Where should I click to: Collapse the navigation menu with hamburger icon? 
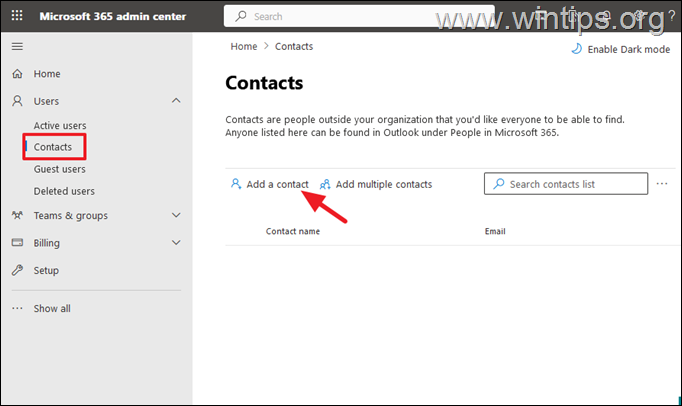(17, 47)
